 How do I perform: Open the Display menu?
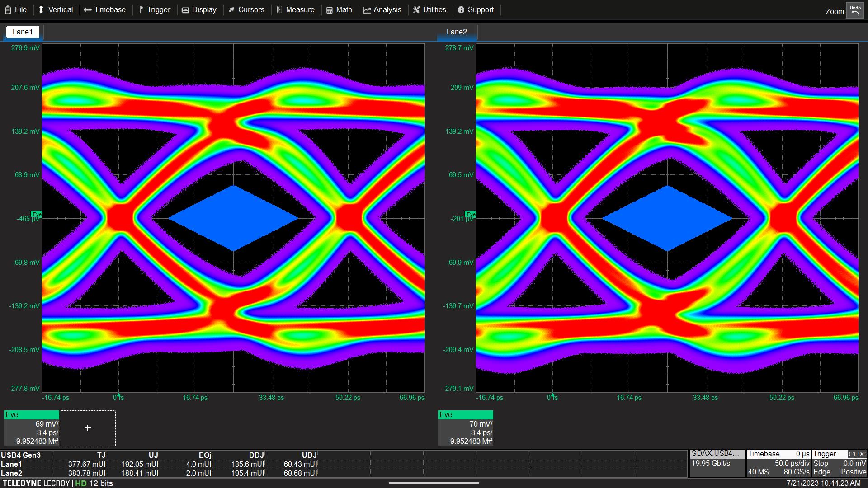click(x=199, y=9)
